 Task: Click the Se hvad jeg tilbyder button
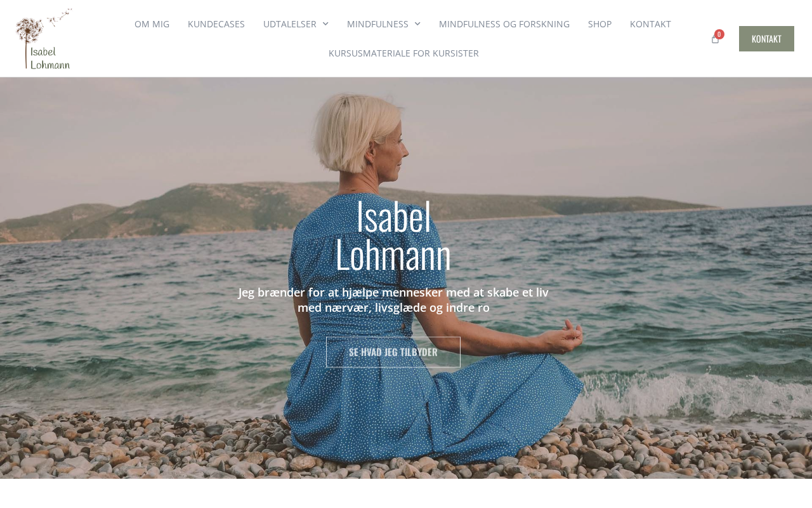click(393, 352)
